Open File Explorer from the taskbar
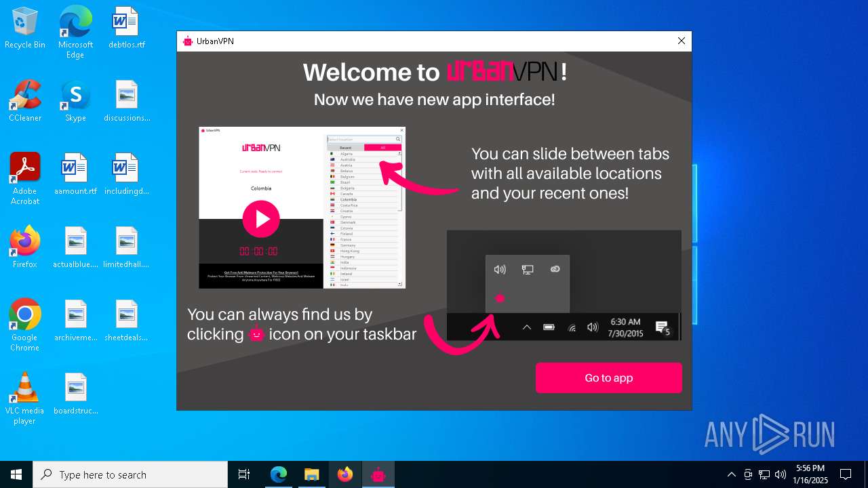The height and width of the screenshot is (488, 868). pyautogui.click(x=311, y=474)
